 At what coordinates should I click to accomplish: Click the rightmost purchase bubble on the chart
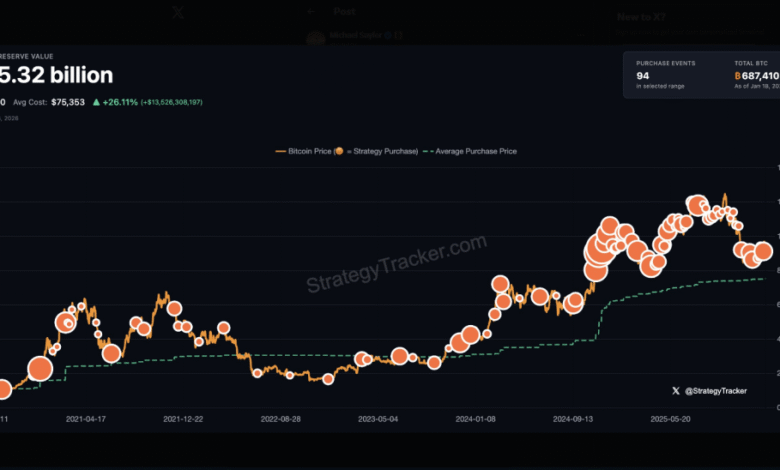(763, 251)
